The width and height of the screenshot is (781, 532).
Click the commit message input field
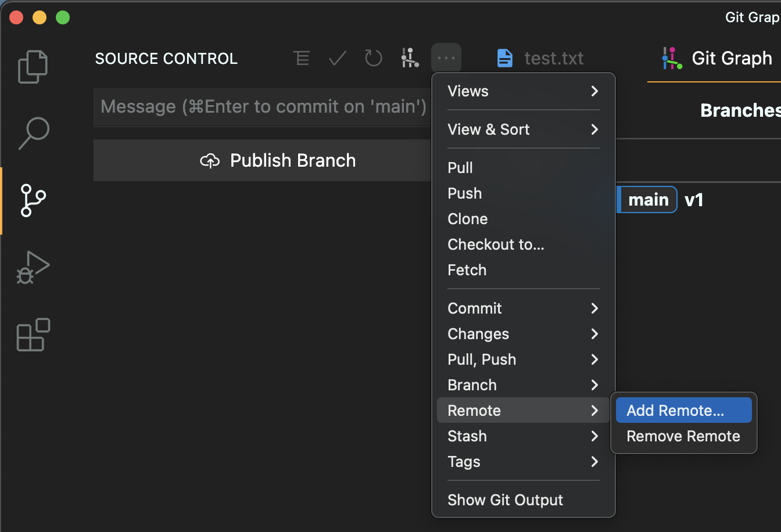point(263,107)
